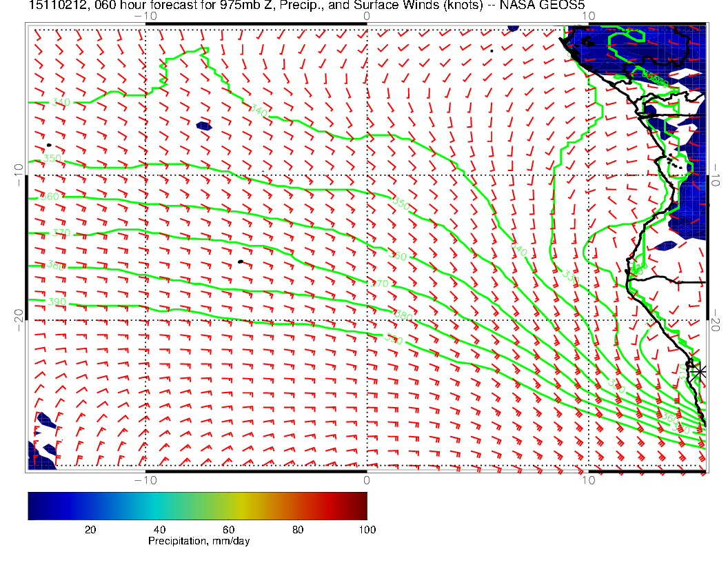
Task: Click the "Precipitation, mm/day" colorbar caption
Action: [x=199, y=541]
